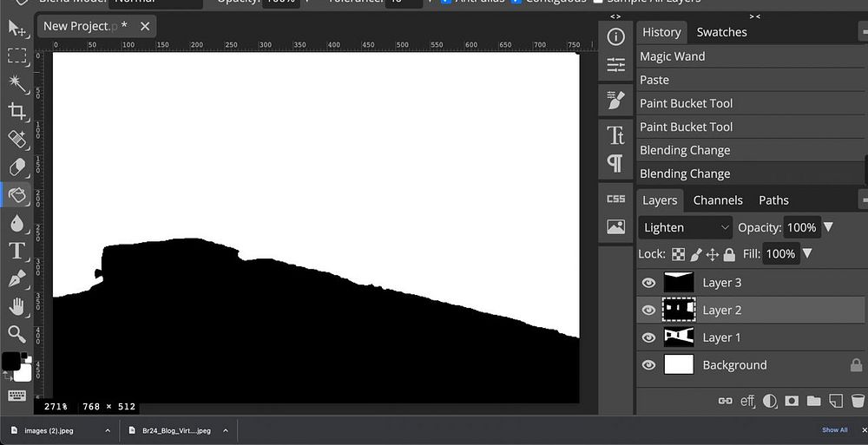
Task: Add a layer mask to Layer 2
Action: pos(792,401)
